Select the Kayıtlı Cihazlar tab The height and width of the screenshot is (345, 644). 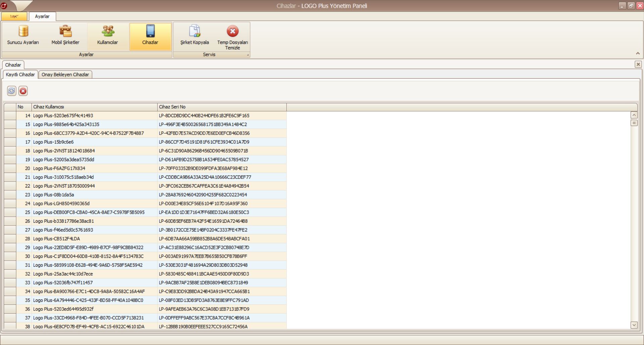click(20, 75)
